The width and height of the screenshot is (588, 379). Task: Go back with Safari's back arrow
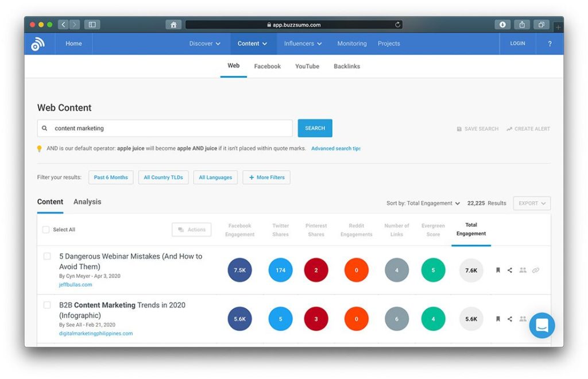point(63,25)
